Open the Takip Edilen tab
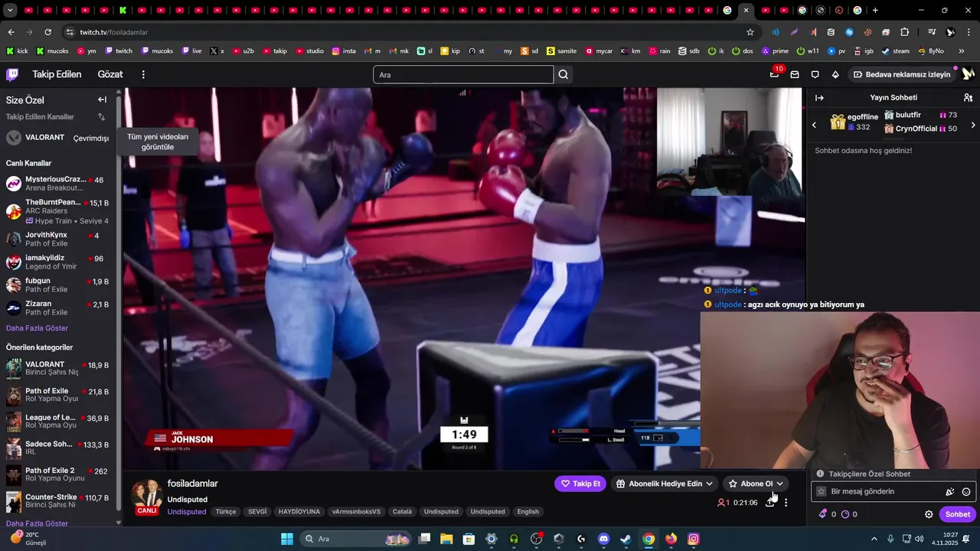The width and height of the screenshot is (980, 551). pyautogui.click(x=57, y=74)
